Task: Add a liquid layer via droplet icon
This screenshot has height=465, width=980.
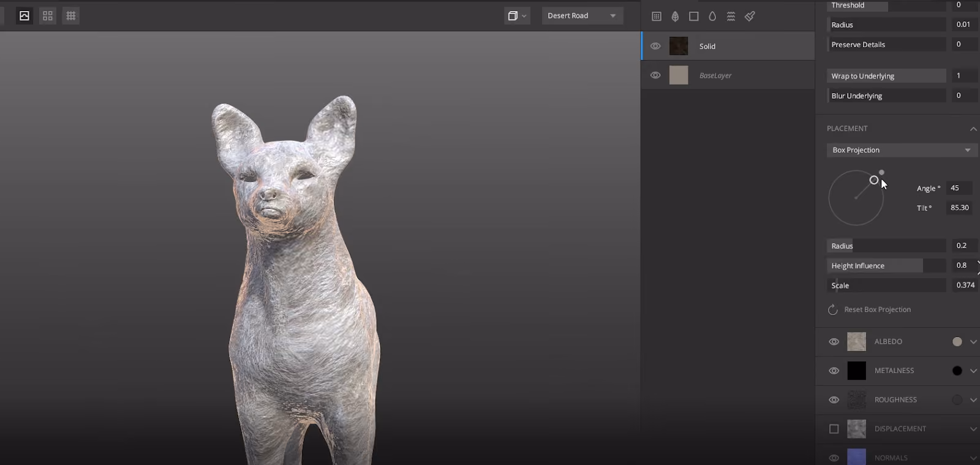Action: click(x=712, y=17)
